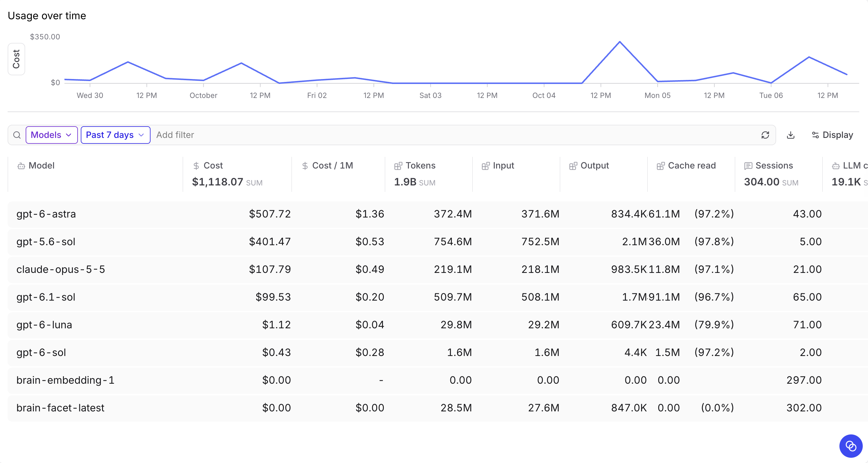Sort by Cost / 1M column

(x=332, y=165)
